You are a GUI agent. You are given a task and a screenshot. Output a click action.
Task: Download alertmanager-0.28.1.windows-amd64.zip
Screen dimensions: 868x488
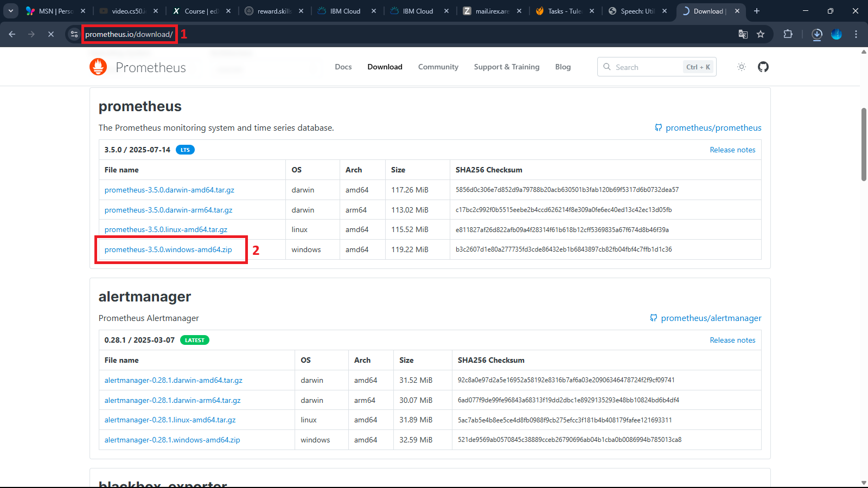pyautogui.click(x=172, y=440)
